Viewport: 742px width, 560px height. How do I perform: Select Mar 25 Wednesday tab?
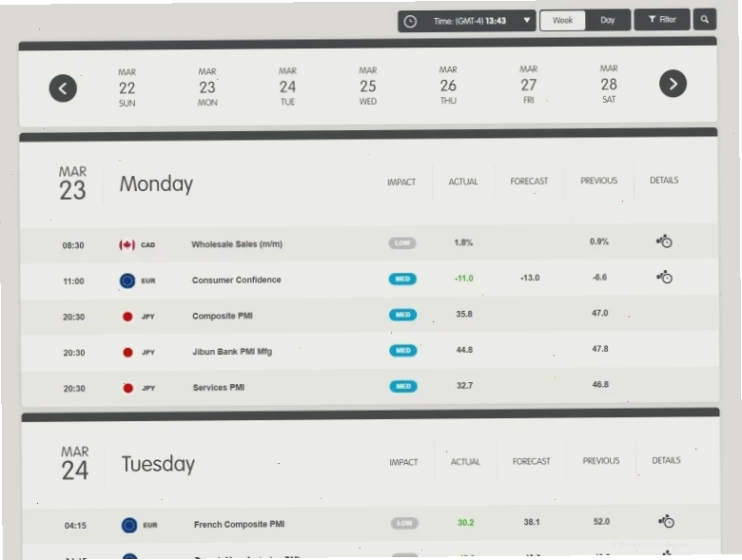click(x=368, y=86)
